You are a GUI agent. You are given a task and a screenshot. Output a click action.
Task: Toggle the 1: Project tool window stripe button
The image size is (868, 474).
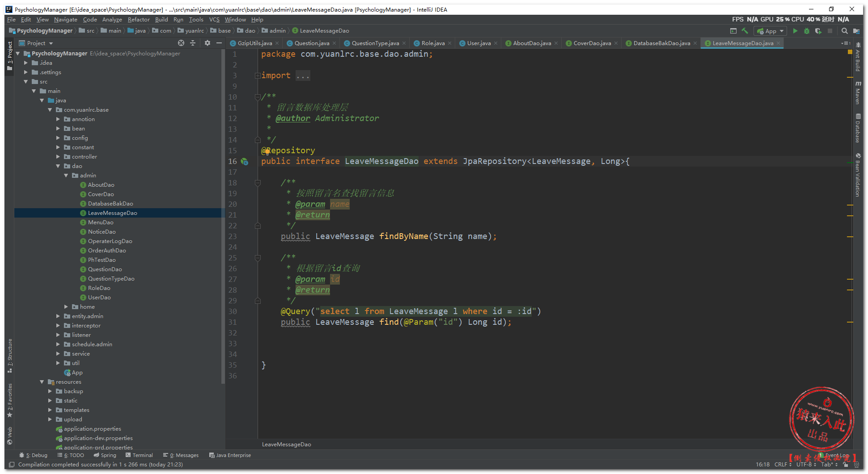tap(10, 56)
